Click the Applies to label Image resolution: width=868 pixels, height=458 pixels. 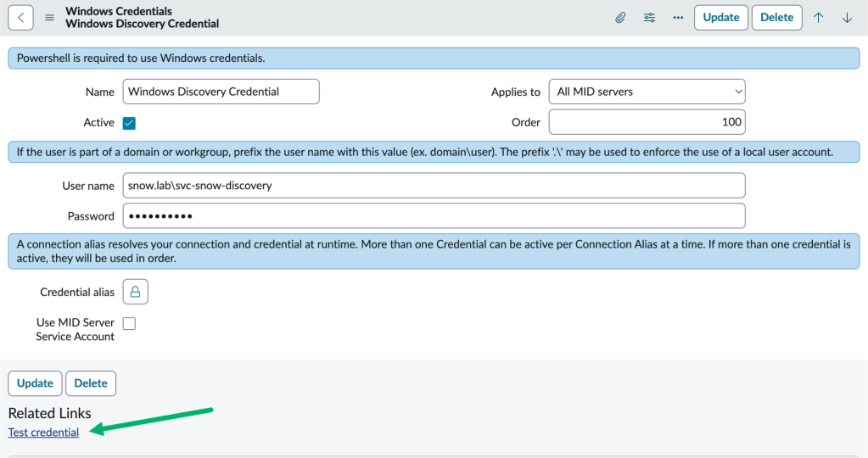pos(515,92)
